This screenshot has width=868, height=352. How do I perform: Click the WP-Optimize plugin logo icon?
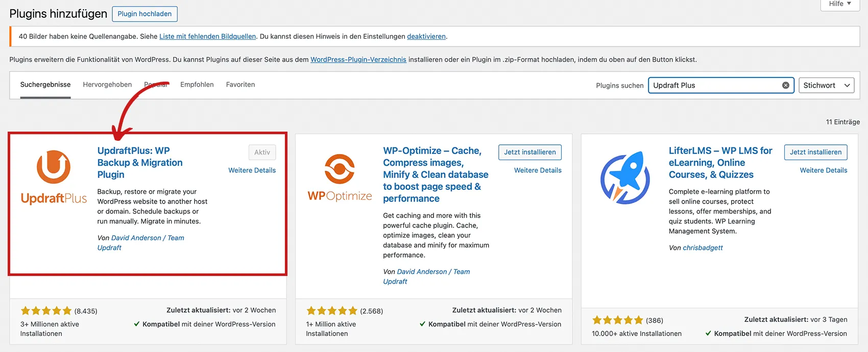[340, 177]
